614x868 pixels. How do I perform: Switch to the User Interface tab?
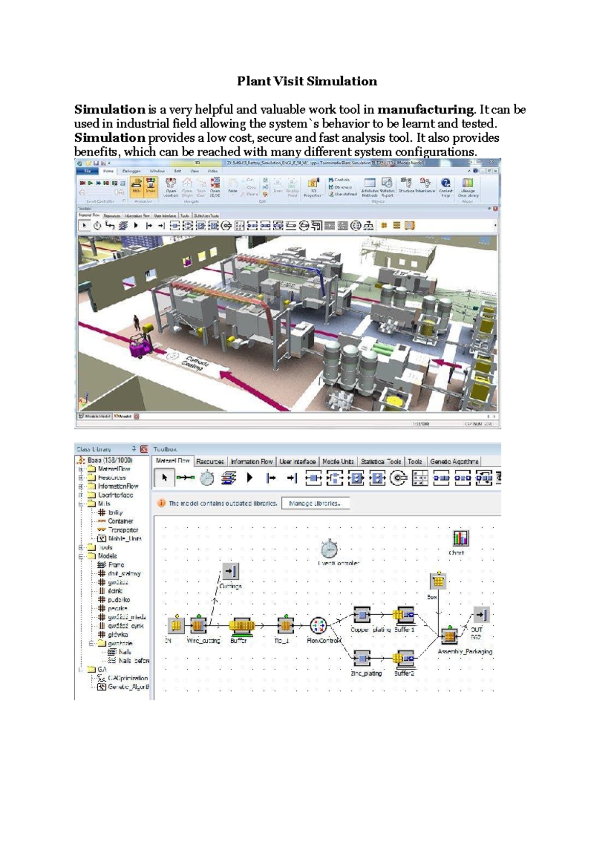point(297,461)
